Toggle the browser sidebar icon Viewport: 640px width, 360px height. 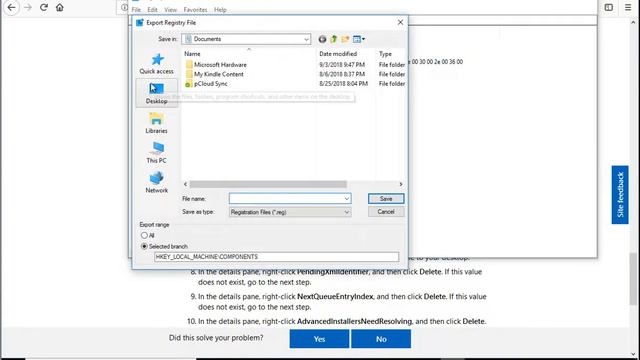609,7
